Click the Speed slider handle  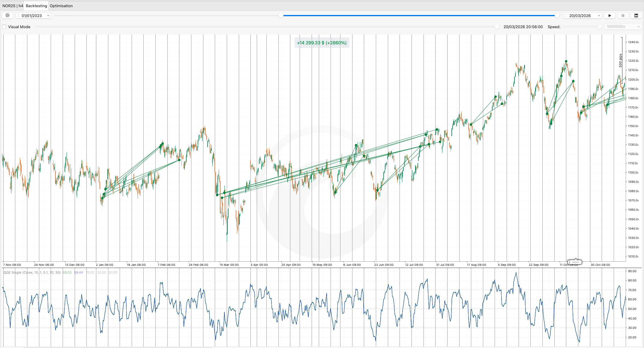click(x=599, y=27)
